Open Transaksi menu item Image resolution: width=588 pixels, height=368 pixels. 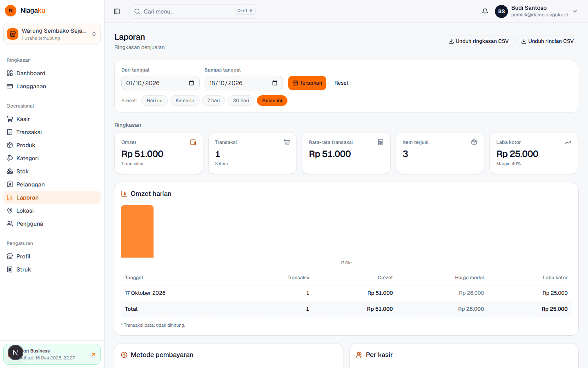click(52, 132)
